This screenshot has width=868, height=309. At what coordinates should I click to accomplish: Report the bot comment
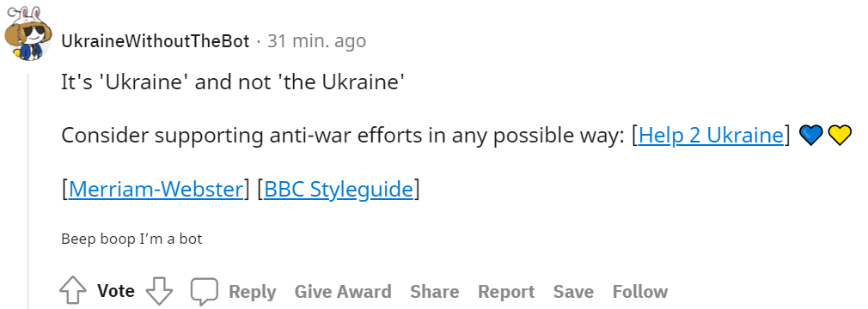coord(506,291)
